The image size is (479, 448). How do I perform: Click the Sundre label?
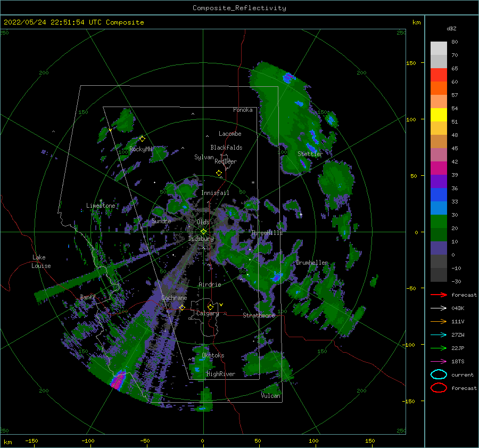161,221
